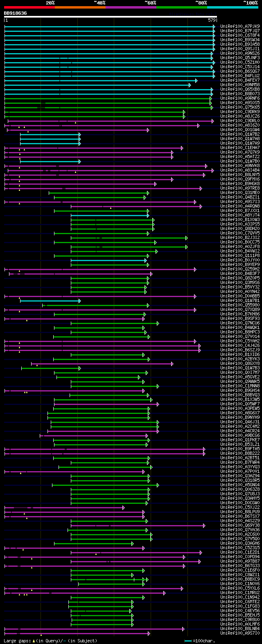Click the BB918636 query name
262x644 pixels.
coord(16,13)
